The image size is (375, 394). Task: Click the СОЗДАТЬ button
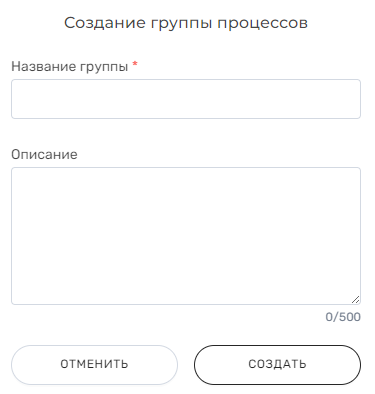pyautogui.click(x=277, y=365)
